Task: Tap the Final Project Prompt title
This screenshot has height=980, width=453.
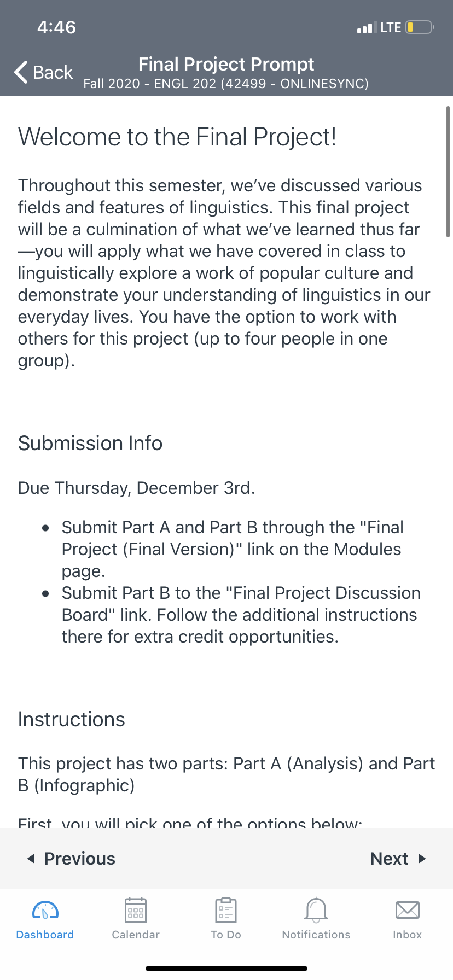Action: (x=226, y=64)
